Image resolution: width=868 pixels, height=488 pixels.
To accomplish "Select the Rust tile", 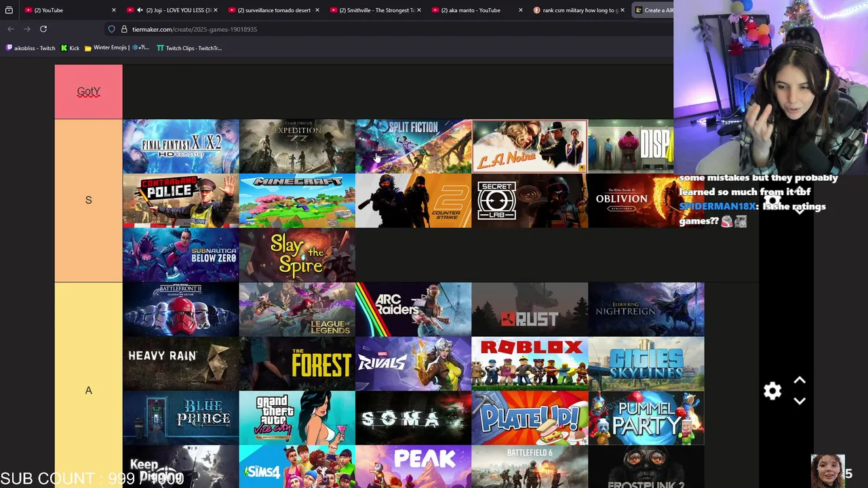I will [x=530, y=310].
